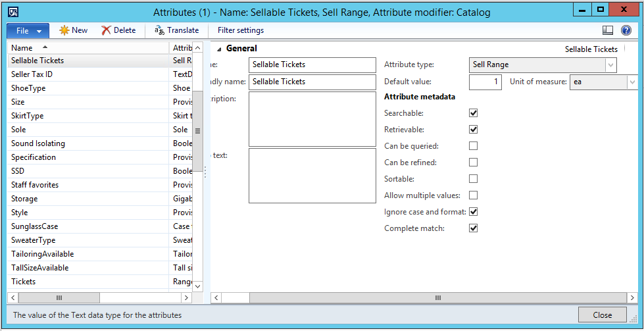644x331 pixels.
Task: Click the New attribute sun icon
Action: point(64,30)
